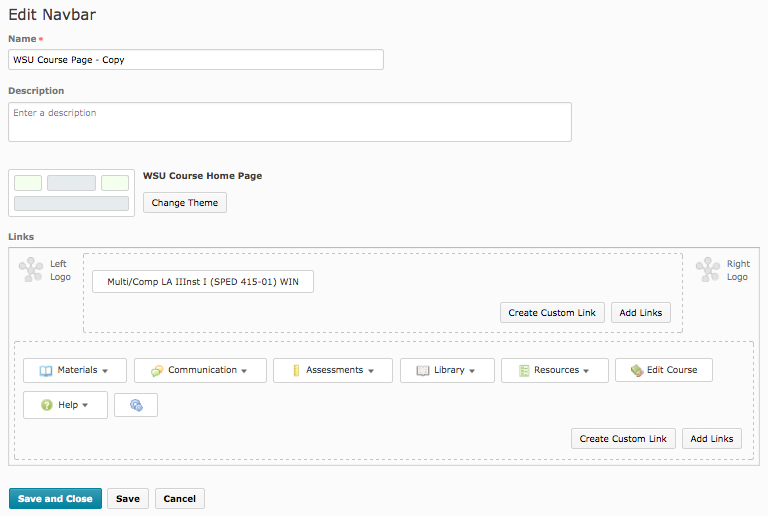Click the Communication chat icon
This screenshot has height=516, width=768.
[156, 370]
